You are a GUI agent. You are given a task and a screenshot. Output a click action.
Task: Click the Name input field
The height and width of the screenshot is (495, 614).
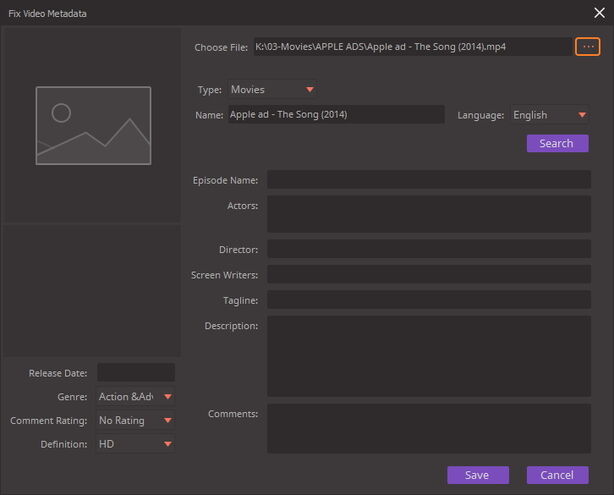click(336, 114)
